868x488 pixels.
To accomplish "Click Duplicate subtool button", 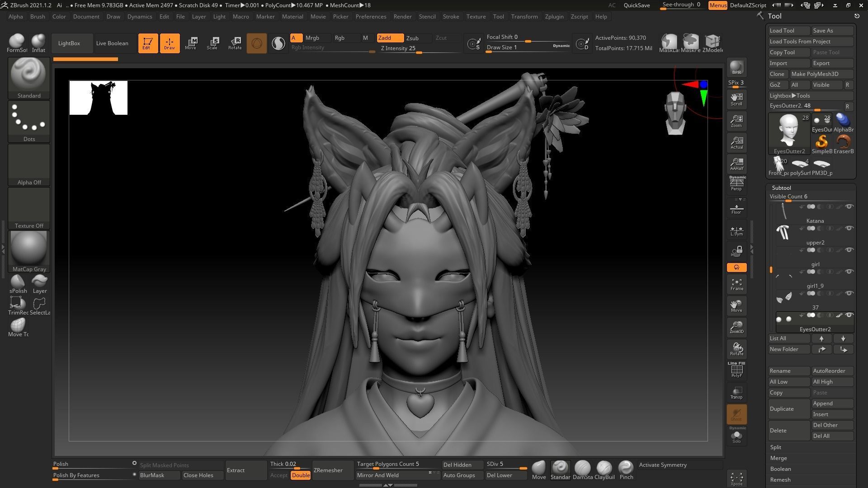I will point(789,409).
